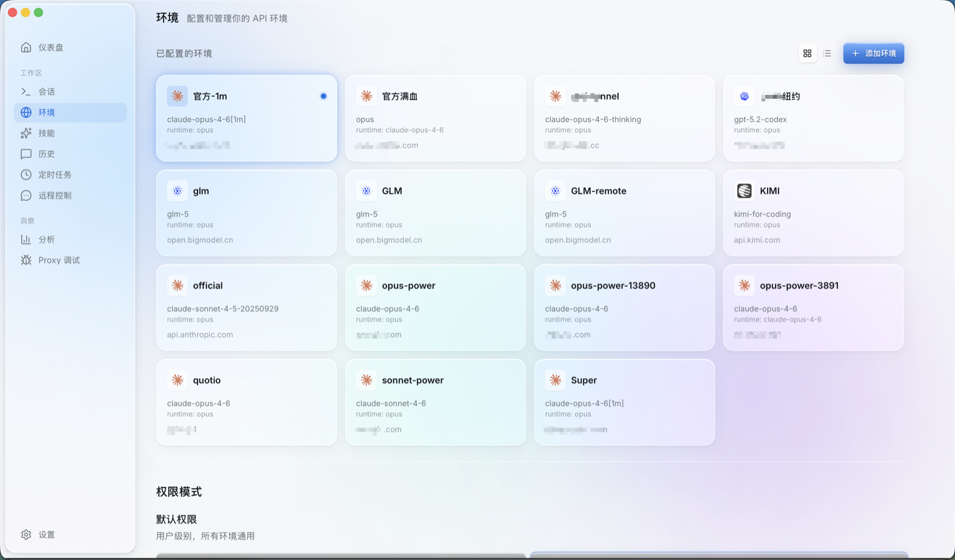Click the purple icon on gpt-5.2-codex card
Screen dimensions: 955x560
(x=744, y=96)
